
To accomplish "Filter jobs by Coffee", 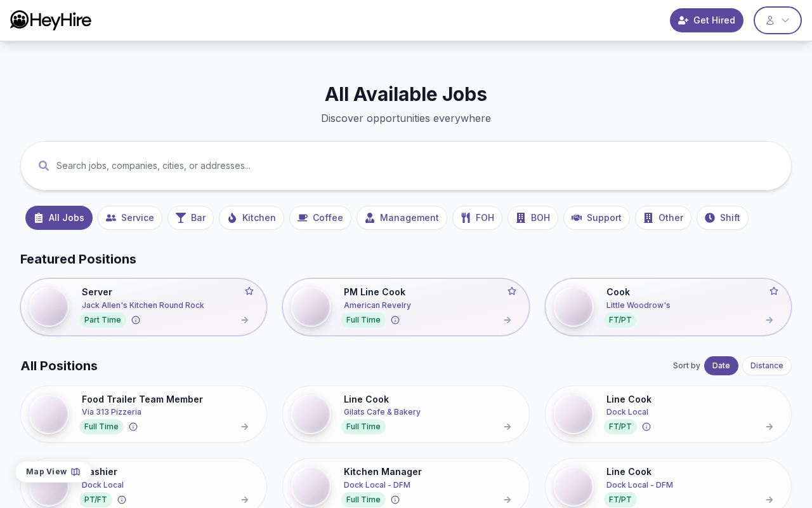I will click(x=320, y=218).
